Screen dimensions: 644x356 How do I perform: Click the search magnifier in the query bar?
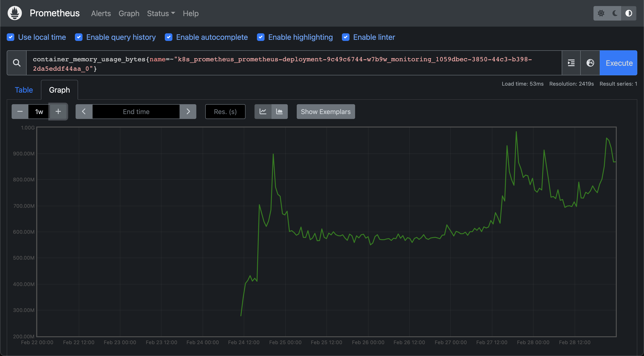coord(17,63)
